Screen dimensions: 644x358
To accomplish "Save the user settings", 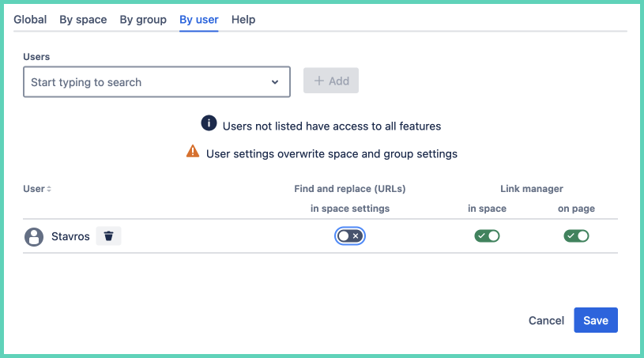I will tap(596, 320).
